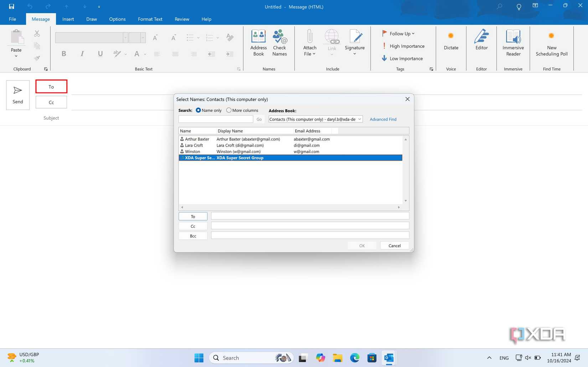588x367 pixels.
Task: Apply bold formatting
Action: point(64,54)
